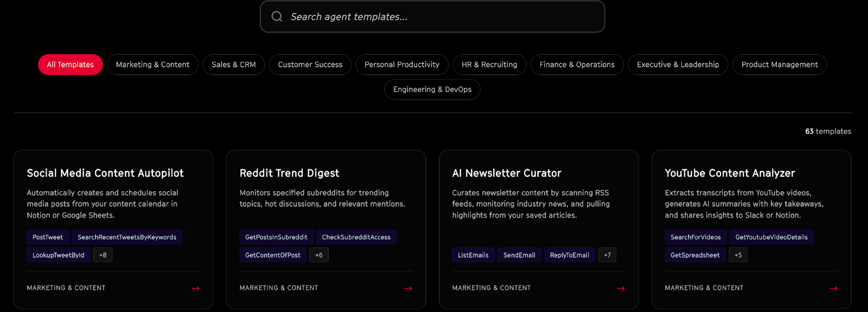Open Social Media Content Autopilot arrow
Image resolution: width=868 pixels, height=312 pixels.
[x=196, y=288]
